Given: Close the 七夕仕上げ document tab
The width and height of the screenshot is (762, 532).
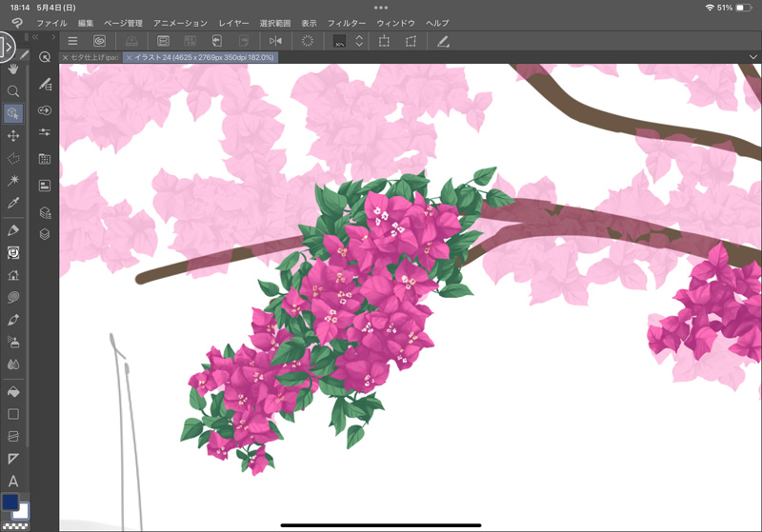Looking at the screenshot, I should [x=65, y=57].
